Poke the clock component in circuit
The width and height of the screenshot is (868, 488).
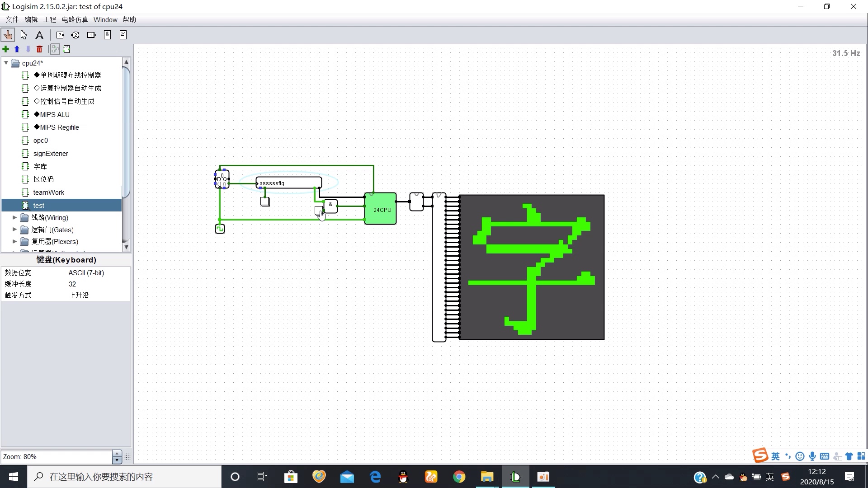(x=220, y=229)
